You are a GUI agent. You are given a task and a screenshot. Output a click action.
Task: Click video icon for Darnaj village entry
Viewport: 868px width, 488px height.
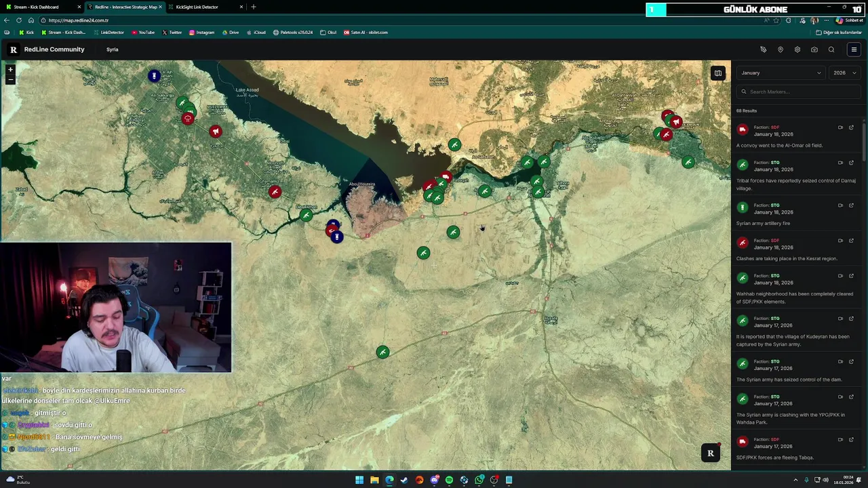pyautogui.click(x=840, y=163)
